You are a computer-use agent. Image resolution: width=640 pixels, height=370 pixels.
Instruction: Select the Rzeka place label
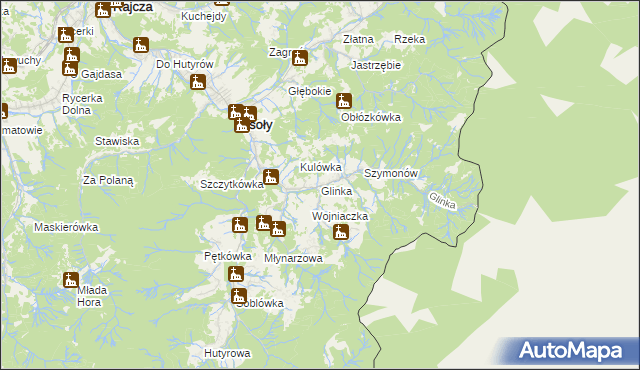point(409,39)
